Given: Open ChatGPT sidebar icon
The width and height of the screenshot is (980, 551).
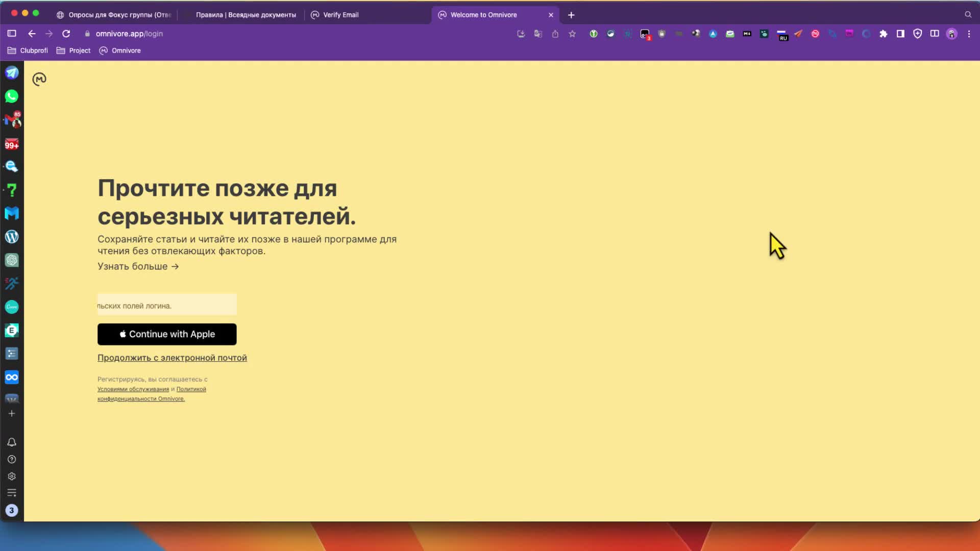Looking at the screenshot, I should 12,260.
